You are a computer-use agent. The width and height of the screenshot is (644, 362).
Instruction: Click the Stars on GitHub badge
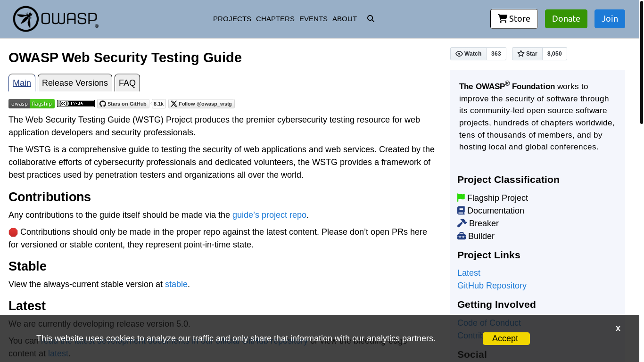pos(123,104)
